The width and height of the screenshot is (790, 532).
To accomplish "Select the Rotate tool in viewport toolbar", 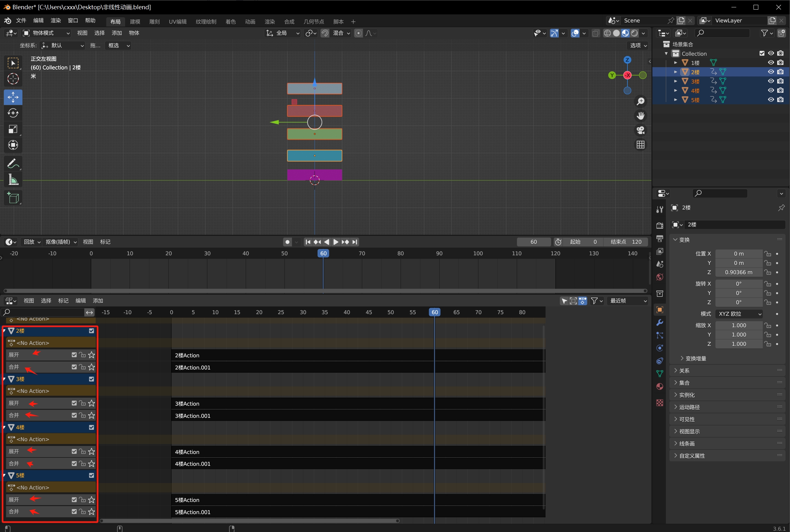I will [13, 113].
